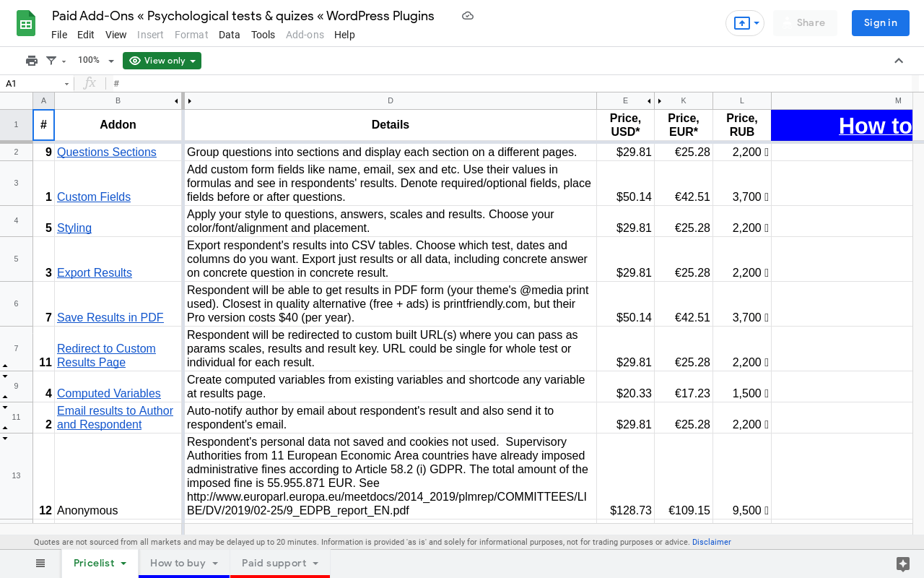This screenshot has width=924, height=578.
Task: Collapse the menus with the chevron
Action: click(x=899, y=61)
